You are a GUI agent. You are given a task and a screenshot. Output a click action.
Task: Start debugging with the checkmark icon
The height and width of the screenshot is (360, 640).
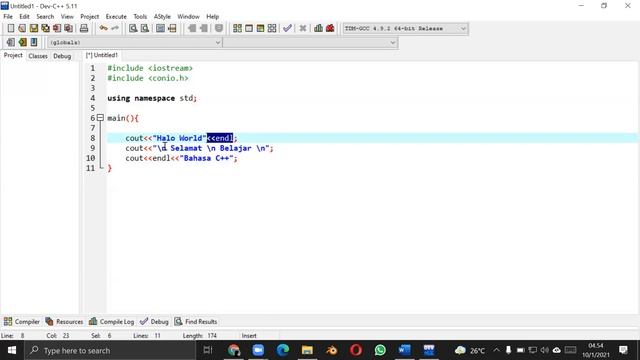287,28
